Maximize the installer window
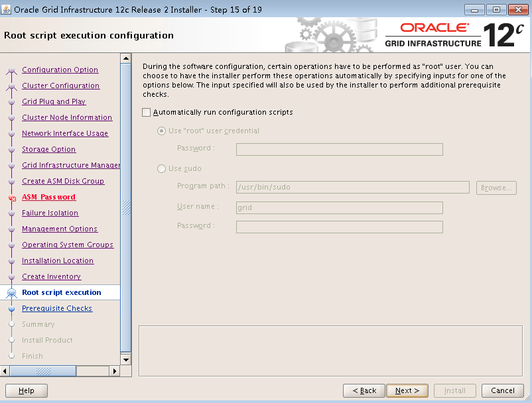Image resolution: width=532 pixels, height=403 pixels. 496,10
